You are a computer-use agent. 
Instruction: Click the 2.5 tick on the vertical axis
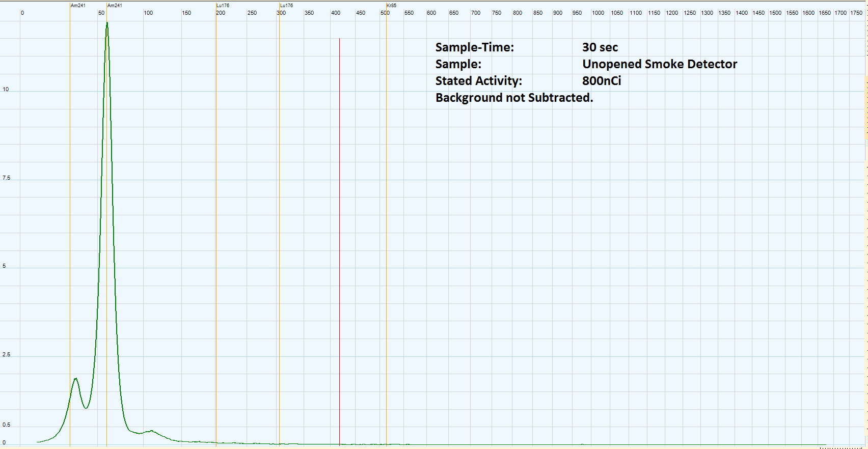click(x=6, y=354)
